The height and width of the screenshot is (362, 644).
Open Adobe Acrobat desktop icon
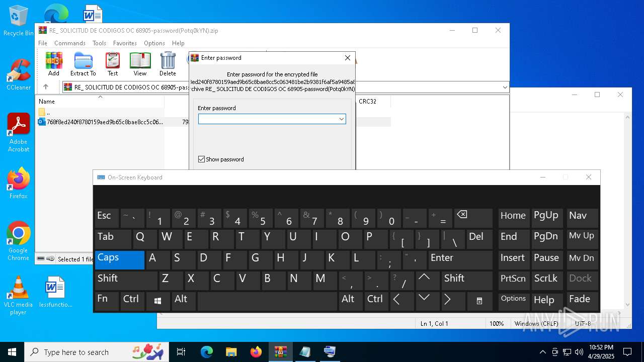tap(19, 132)
